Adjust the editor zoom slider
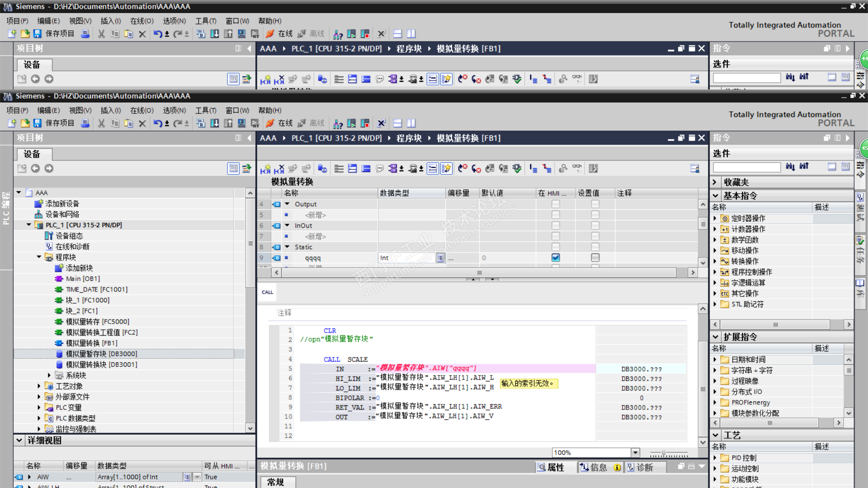This screenshot has width=868, height=488. click(x=664, y=452)
